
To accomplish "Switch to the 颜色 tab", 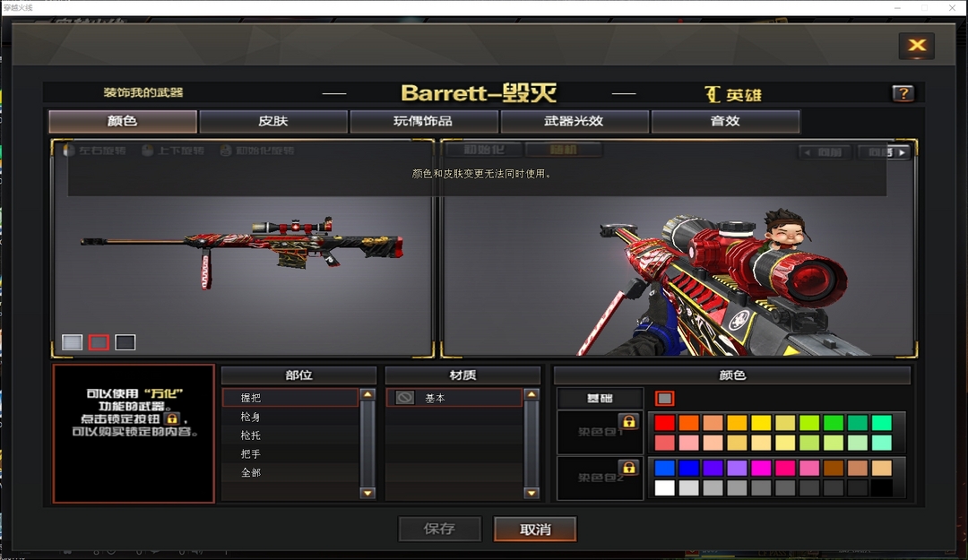I will (x=123, y=121).
